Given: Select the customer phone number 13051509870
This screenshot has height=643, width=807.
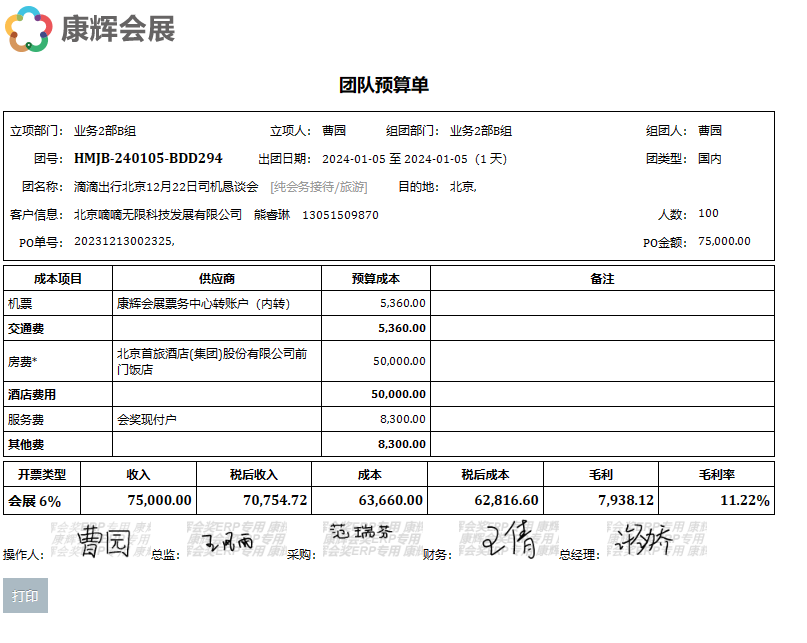Looking at the screenshot, I should [340, 214].
